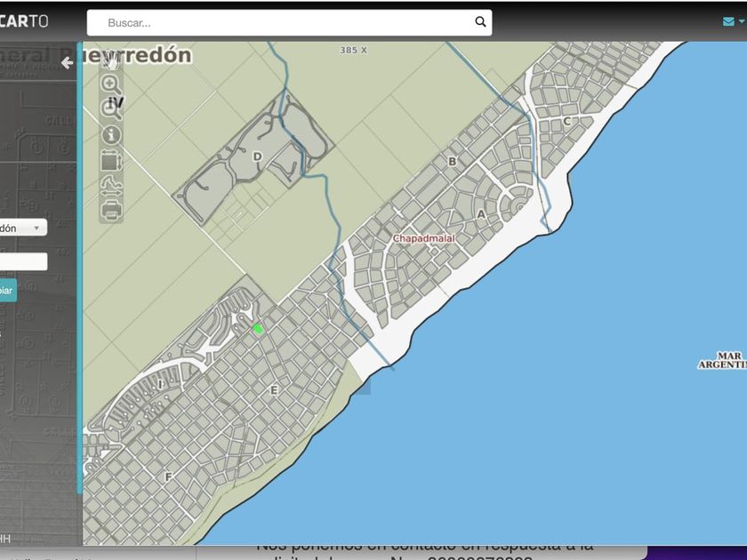The image size is (747, 560).
Task: Click the section B label on map
Action: click(x=452, y=162)
